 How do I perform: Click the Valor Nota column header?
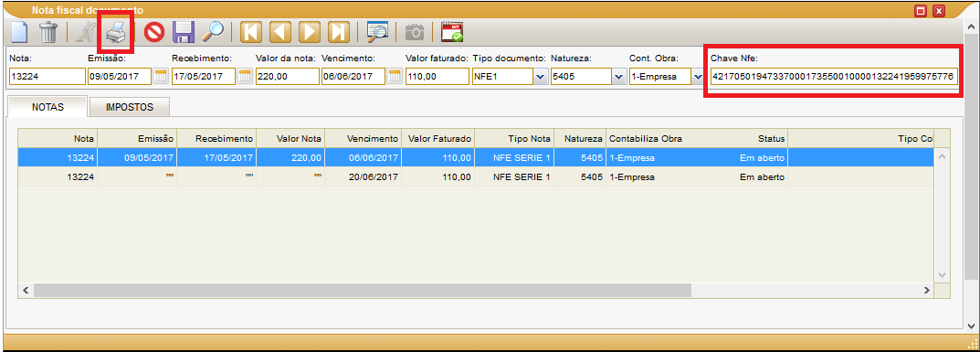click(290, 138)
